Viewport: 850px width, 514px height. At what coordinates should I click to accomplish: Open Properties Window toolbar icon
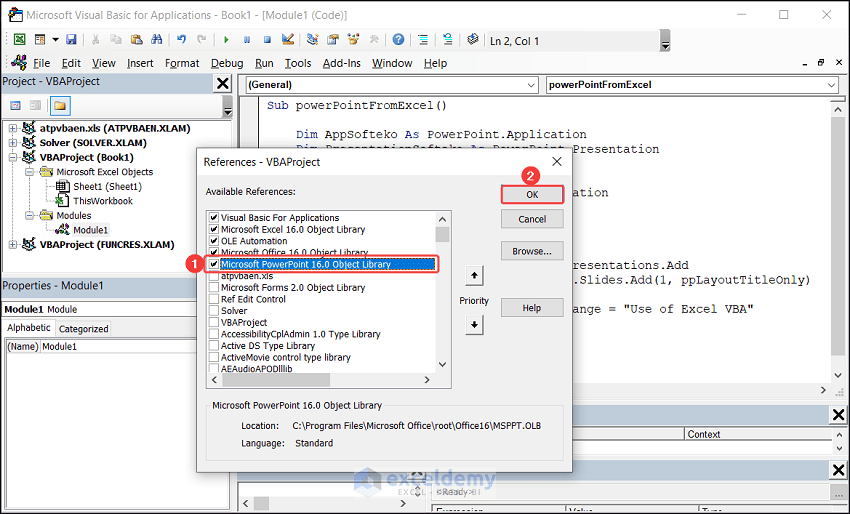[x=333, y=40]
